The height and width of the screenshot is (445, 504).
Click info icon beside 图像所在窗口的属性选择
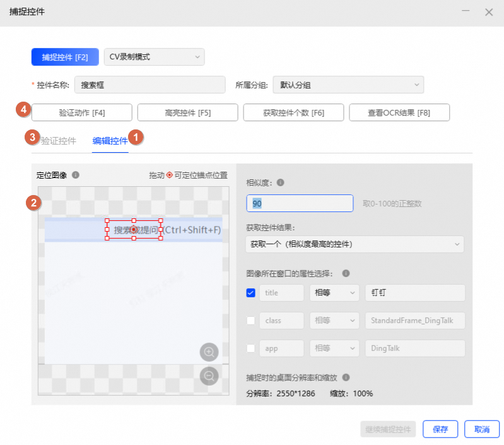coord(346,273)
